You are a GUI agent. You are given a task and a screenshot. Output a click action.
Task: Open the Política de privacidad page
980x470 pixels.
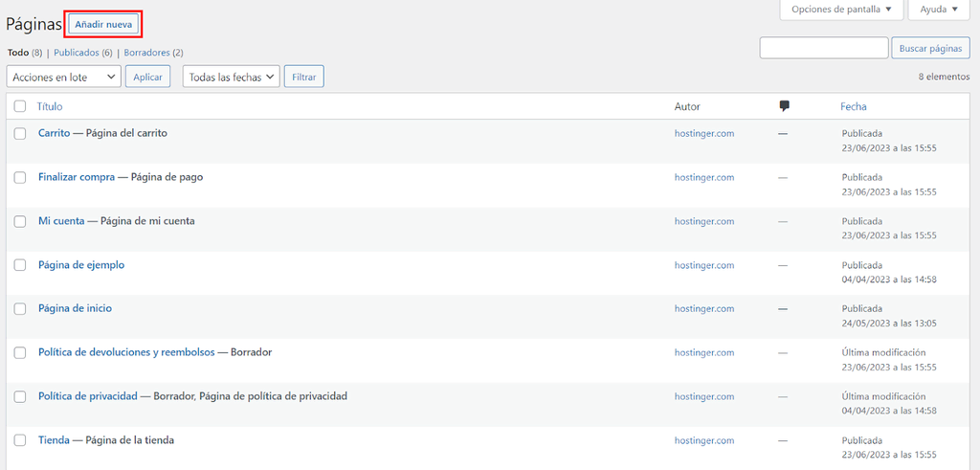(88, 396)
